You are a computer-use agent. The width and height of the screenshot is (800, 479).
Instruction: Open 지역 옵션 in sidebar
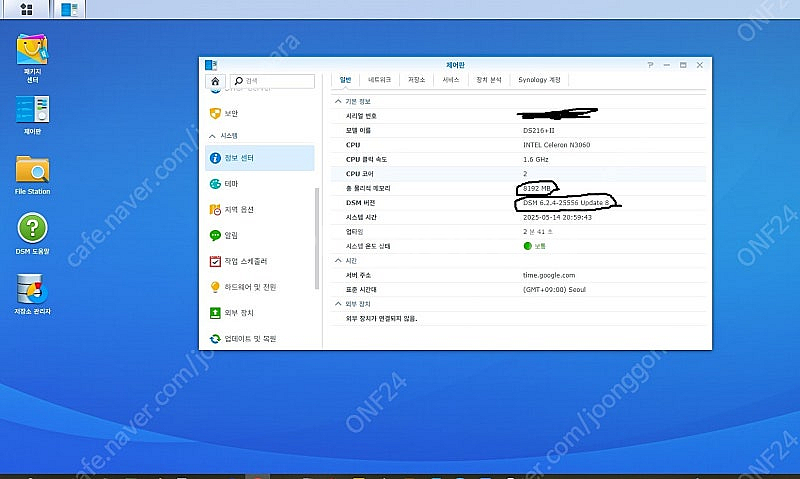[x=260, y=210]
